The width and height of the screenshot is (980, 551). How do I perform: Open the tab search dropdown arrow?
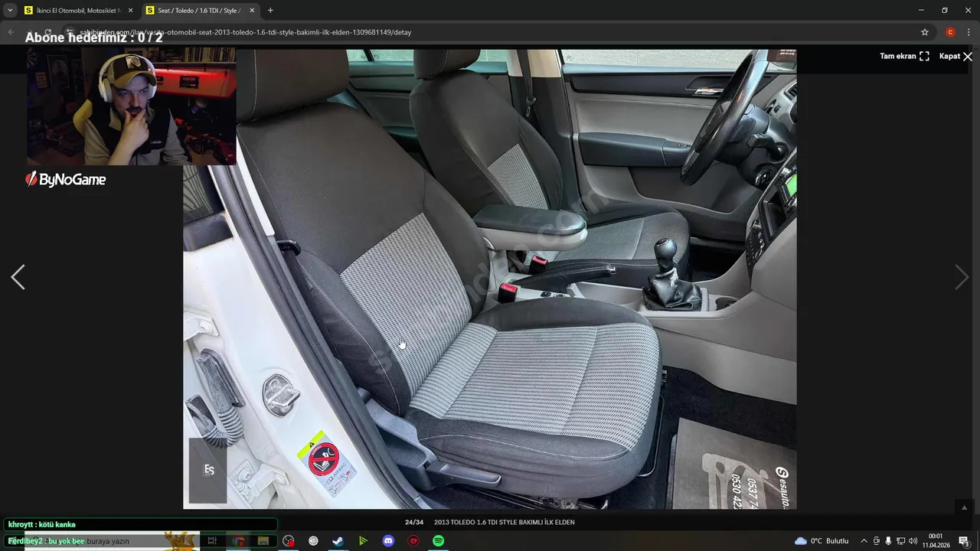coord(10,11)
